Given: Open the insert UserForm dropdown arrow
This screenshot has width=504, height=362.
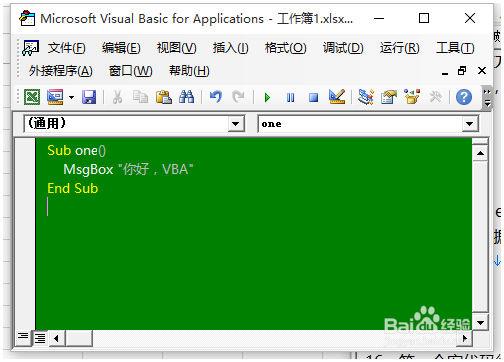Looking at the screenshot, I should click(x=71, y=98).
